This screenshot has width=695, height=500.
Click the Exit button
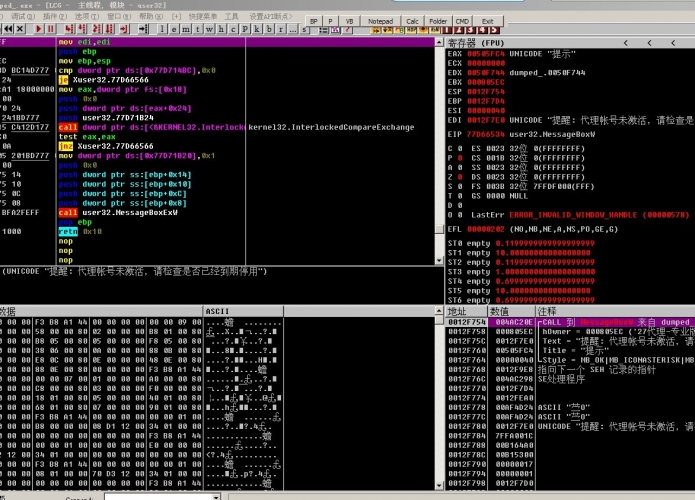pyautogui.click(x=488, y=21)
